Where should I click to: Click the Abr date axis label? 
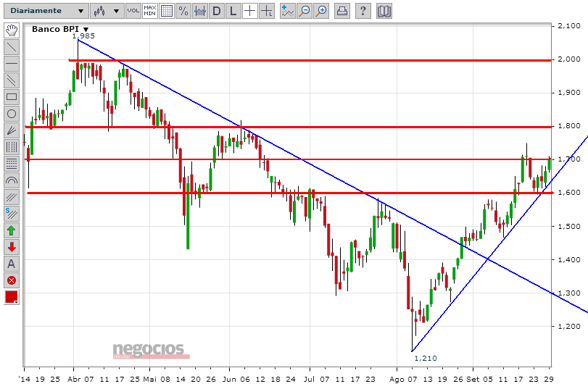(x=74, y=380)
